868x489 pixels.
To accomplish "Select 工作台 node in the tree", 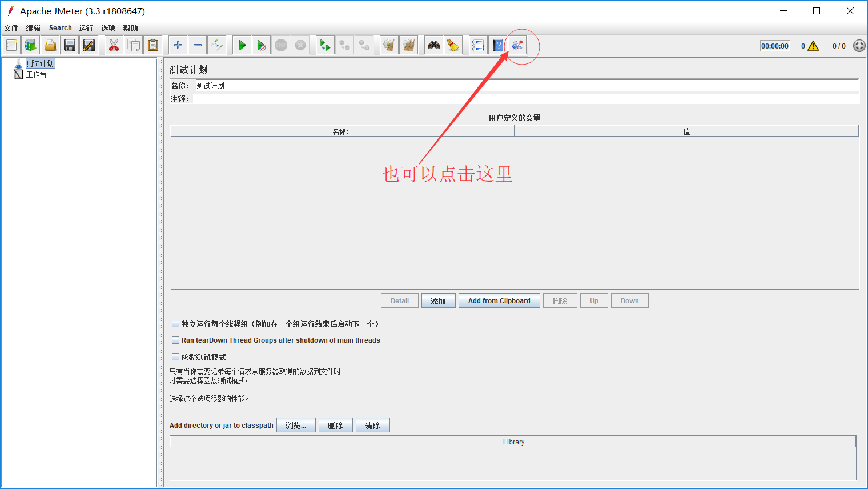I will pos(37,74).
